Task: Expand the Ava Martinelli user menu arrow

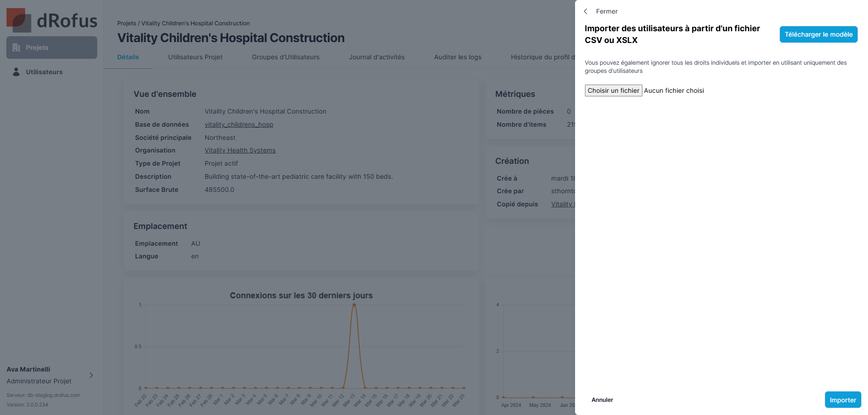Action: click(x=91, y=375)
